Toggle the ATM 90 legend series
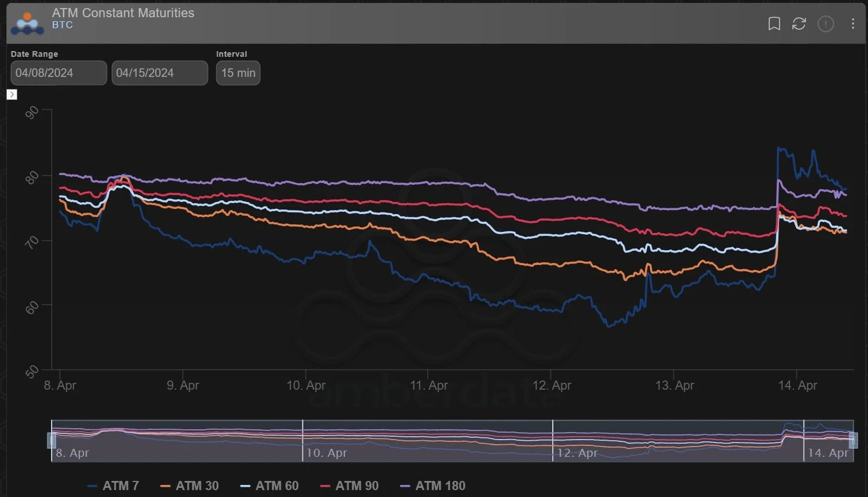 pos(349,486)
